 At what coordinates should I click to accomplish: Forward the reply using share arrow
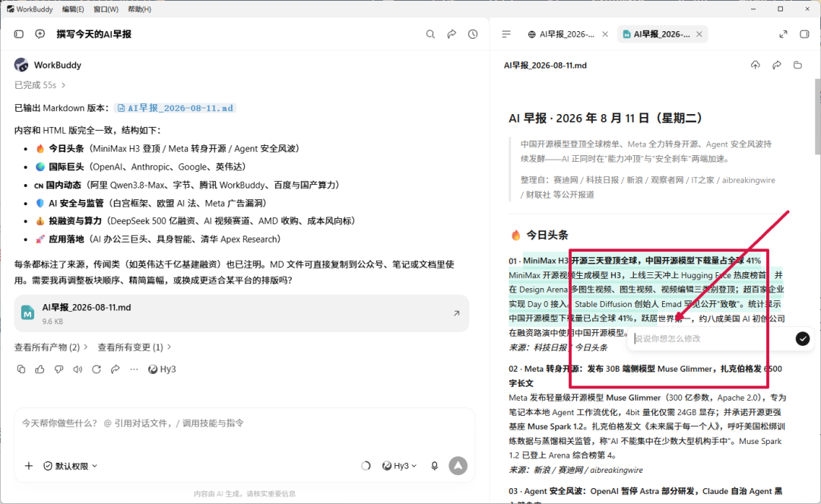(x=116, y=369)
